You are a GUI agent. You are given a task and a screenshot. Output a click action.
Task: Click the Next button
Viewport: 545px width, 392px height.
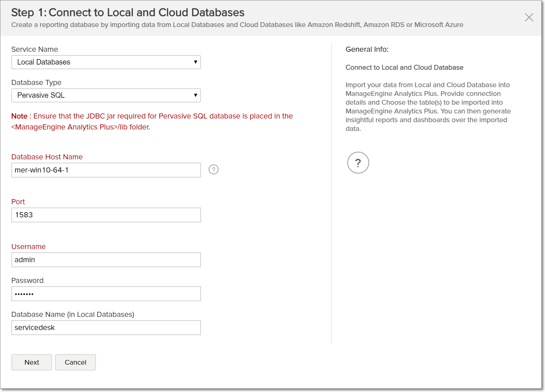pyautogui.click(x=31, y=362)
